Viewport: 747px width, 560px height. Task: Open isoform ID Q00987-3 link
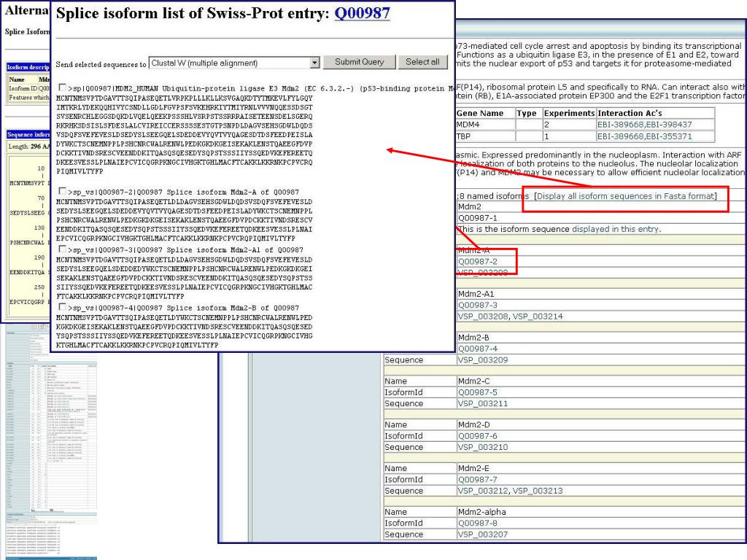tap(477, 306)
